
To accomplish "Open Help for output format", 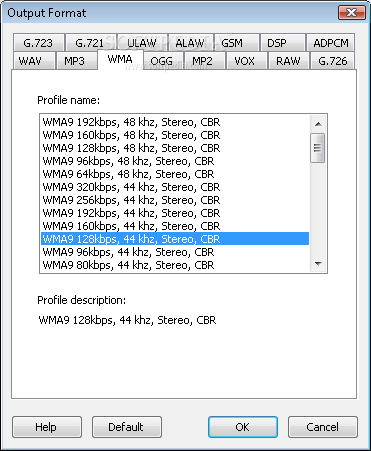I will (x=47, y=427).
